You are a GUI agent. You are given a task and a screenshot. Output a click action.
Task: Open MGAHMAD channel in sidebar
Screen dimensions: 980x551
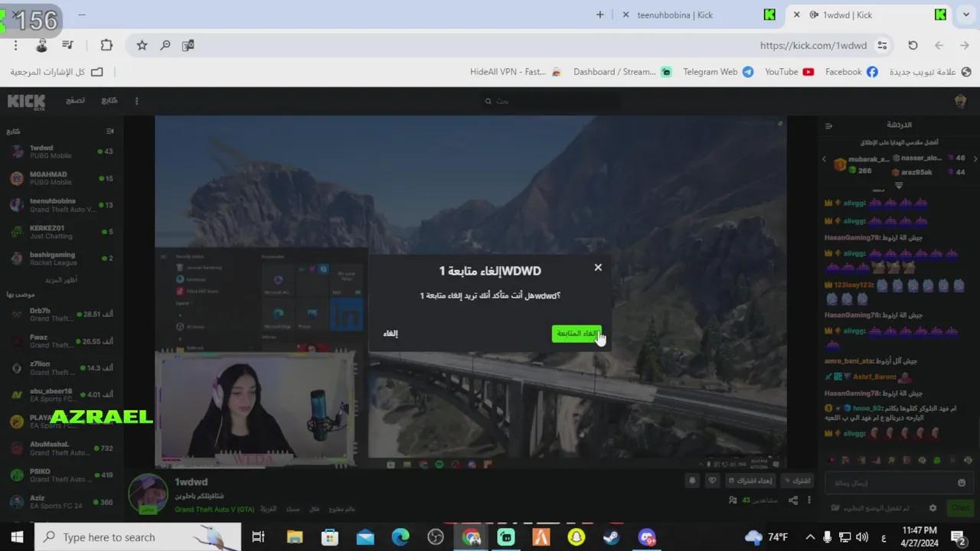tap(61, 178)
